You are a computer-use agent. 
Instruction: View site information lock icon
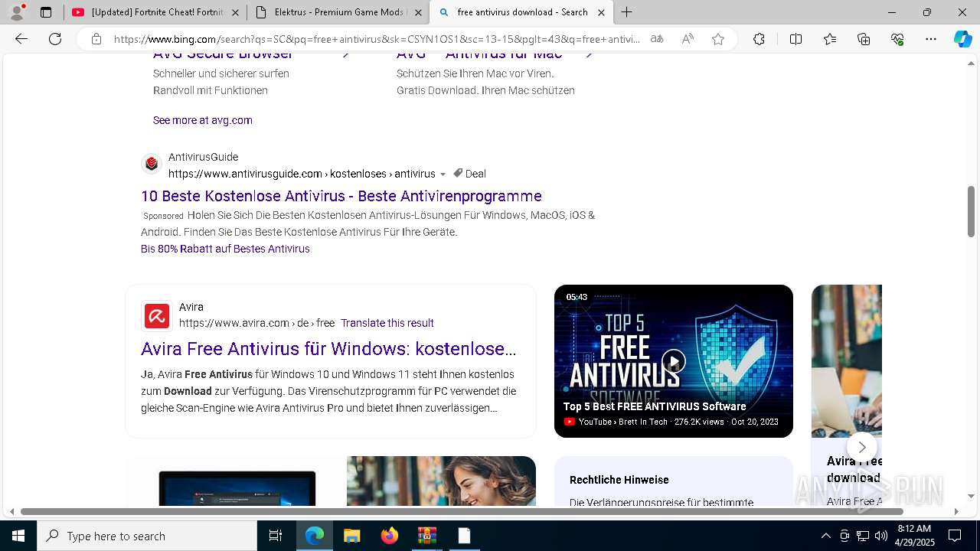tap(96, 39)
